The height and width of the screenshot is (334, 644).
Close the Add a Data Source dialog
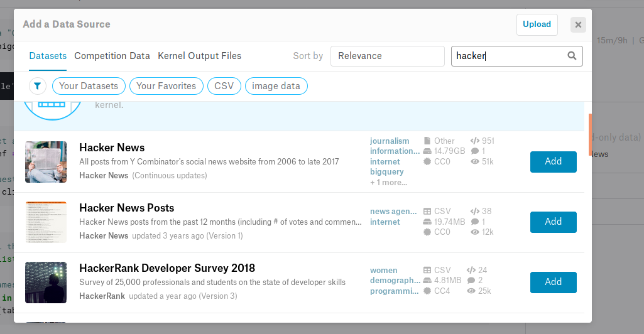coord(578,24)
